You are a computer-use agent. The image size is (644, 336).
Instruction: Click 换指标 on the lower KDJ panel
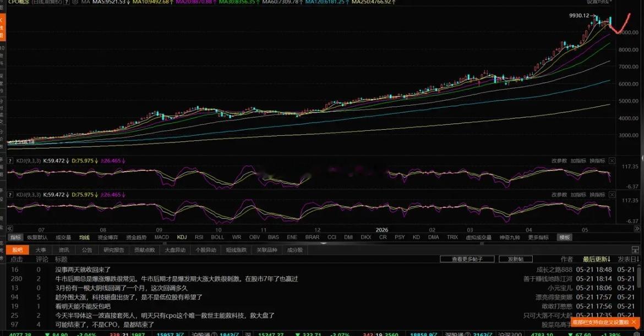click(597, 195)
